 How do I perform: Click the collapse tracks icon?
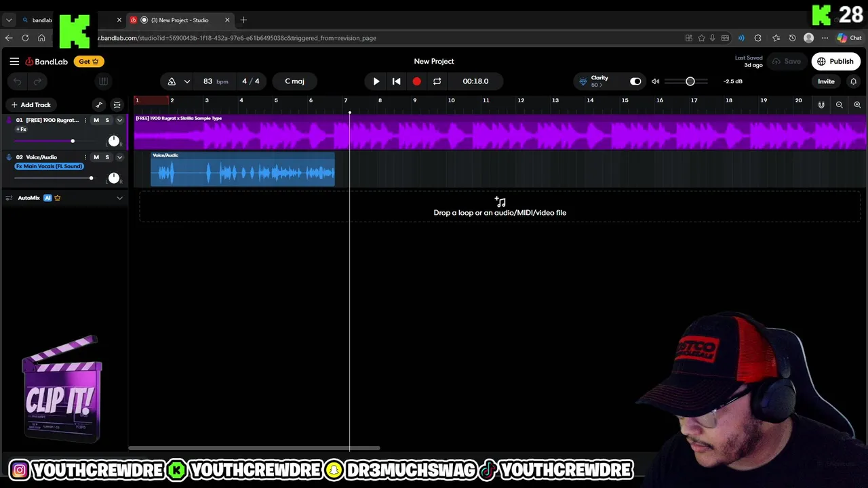coord(117,105)
